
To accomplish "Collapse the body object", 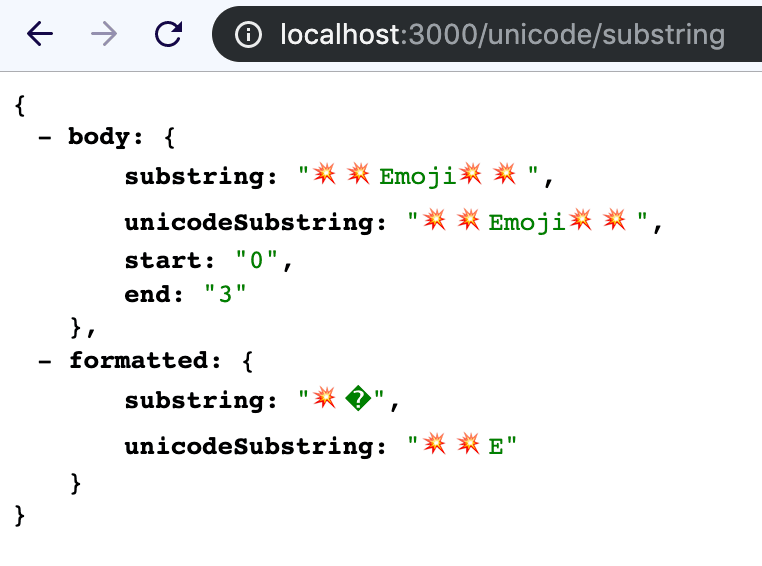I will pyautogui.click(x=45, y=137).
